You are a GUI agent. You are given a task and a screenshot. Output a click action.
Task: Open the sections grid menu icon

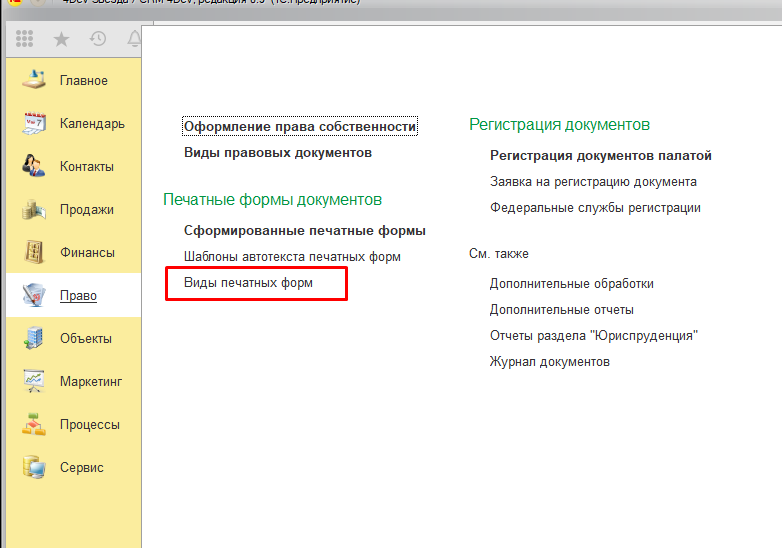25,39
